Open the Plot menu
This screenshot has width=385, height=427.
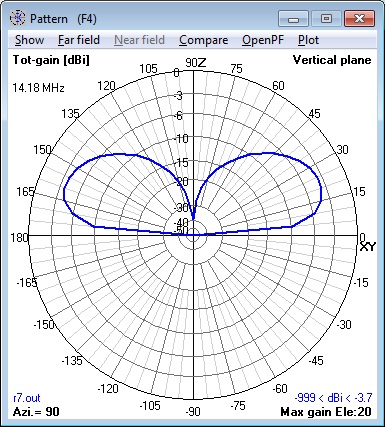coord(308,40)
